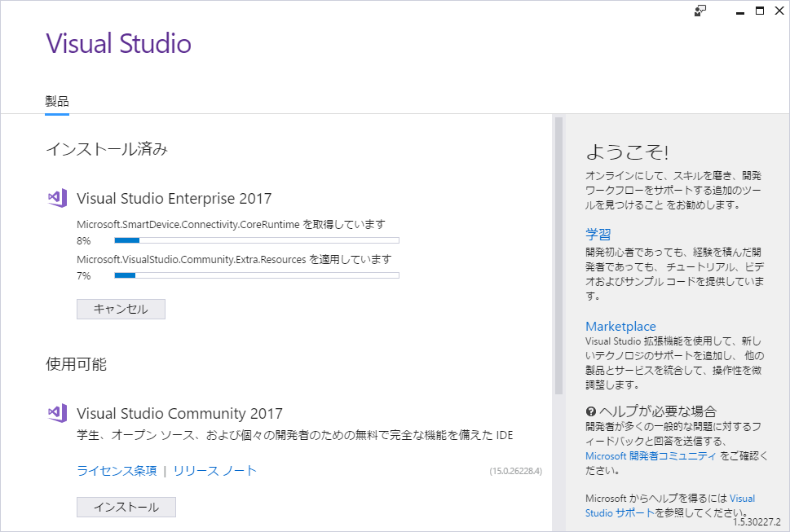Image resolution: width=790 pixels, height=532 pixels.
Task: Open the リリース ノート link
Action: click(215, 471)
